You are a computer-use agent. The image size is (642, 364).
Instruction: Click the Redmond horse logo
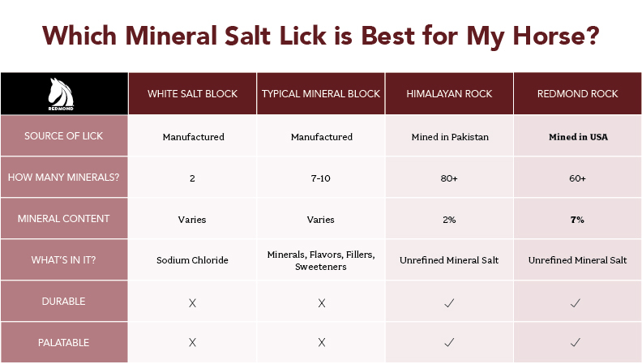point(63,92)
